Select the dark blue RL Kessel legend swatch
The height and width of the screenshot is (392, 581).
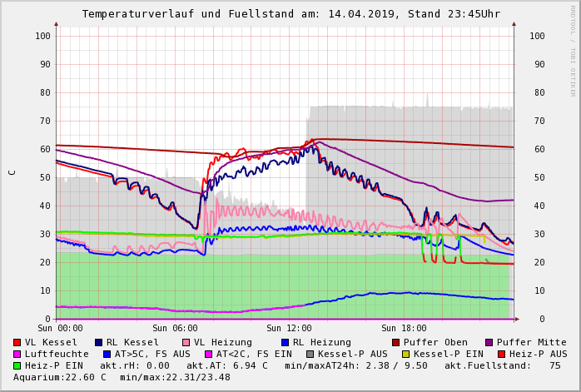point(98,343)
